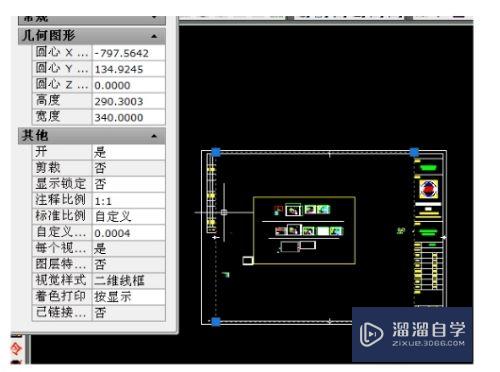Click the top-left blue viewport grip
Screen dimensions: 500x372
pyautogui.click(x=216, y=152)
